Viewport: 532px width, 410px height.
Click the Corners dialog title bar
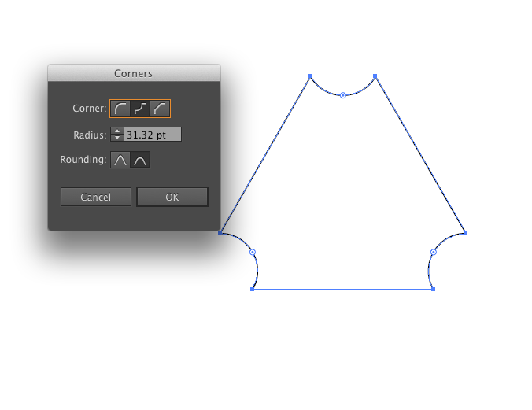point(134,73)
